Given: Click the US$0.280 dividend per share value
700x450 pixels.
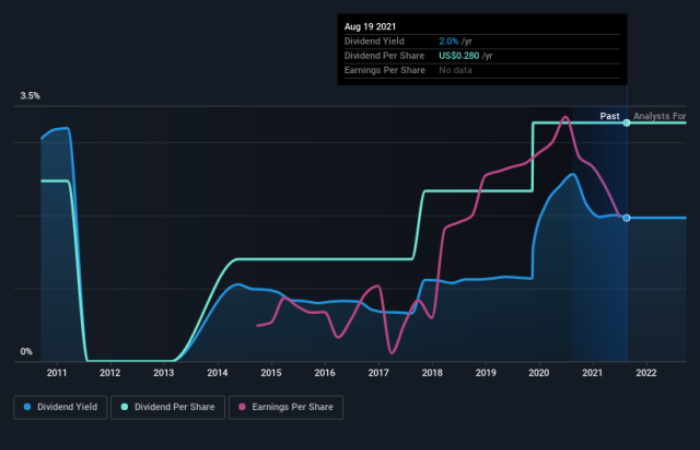Looking at the screenshot, I should tap(459, 56).
